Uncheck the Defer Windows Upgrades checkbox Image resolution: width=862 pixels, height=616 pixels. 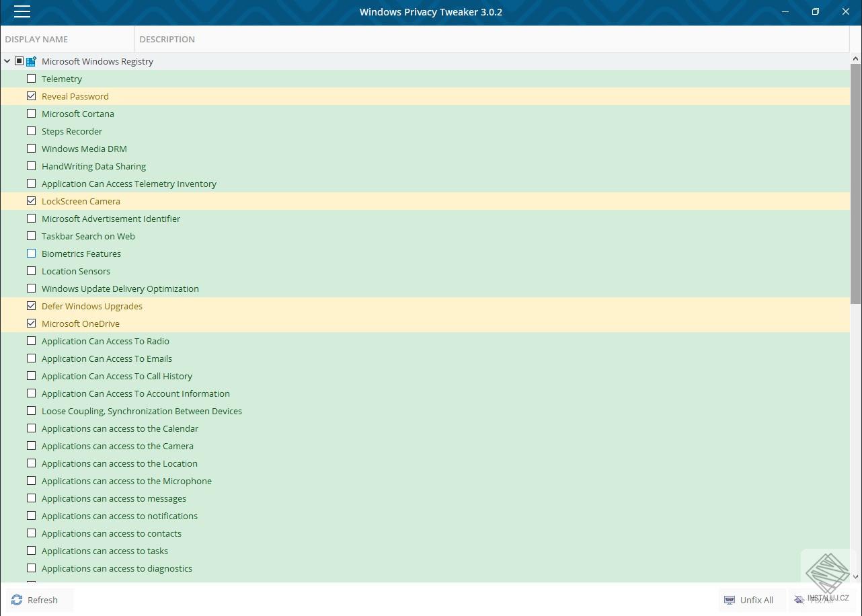pos(31,306)
